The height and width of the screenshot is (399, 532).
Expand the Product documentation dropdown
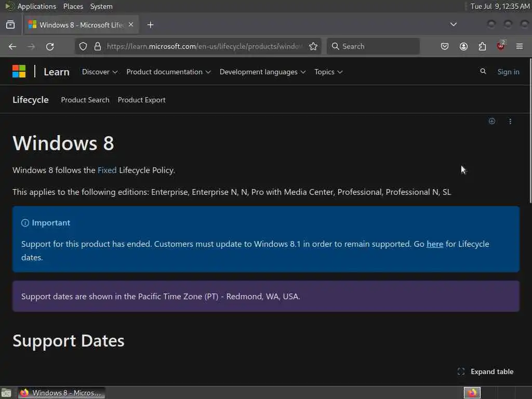tap(168, 72)
